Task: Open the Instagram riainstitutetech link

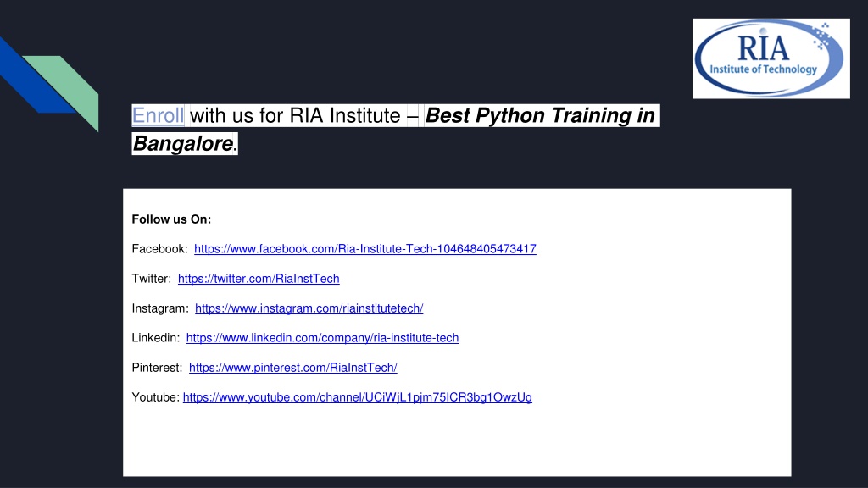Action: pos(309,308)
